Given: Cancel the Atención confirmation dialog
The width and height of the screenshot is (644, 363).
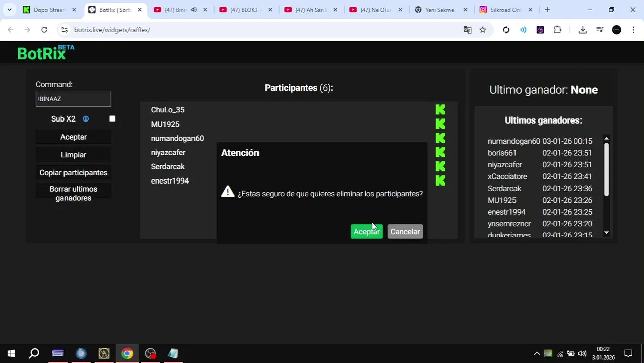Looking at the screenshot, I should tap(405, 232).
